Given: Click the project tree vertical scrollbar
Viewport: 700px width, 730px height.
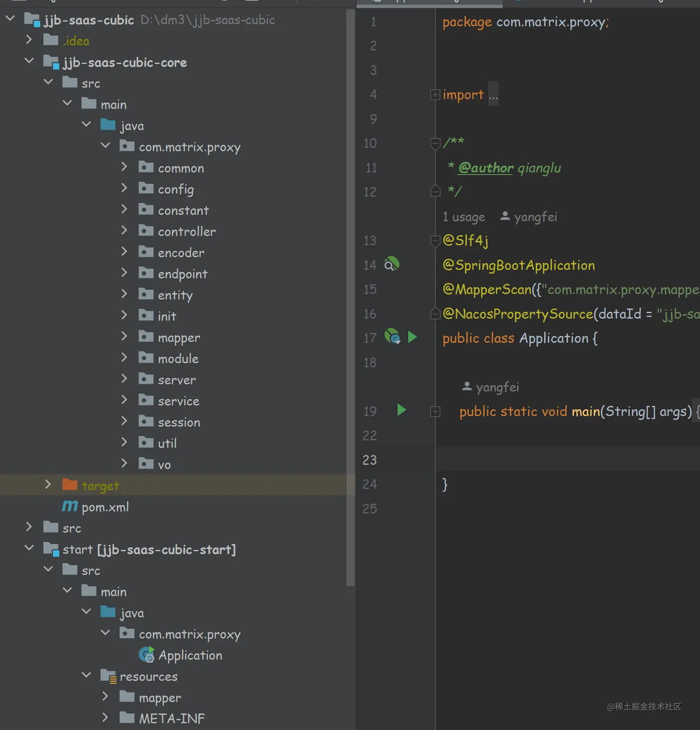Looking at the screenshot, I should pyautogui.click(x=350, y=296).
